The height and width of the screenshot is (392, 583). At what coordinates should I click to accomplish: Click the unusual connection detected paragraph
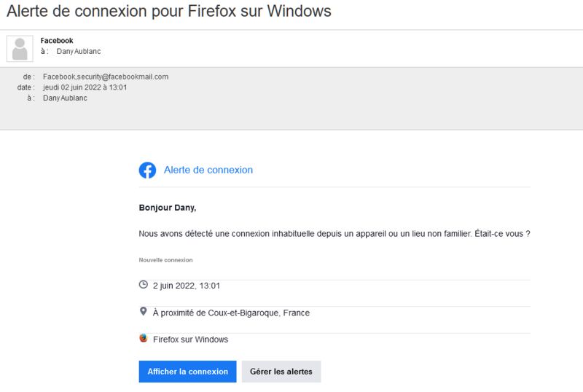(334, 234)
